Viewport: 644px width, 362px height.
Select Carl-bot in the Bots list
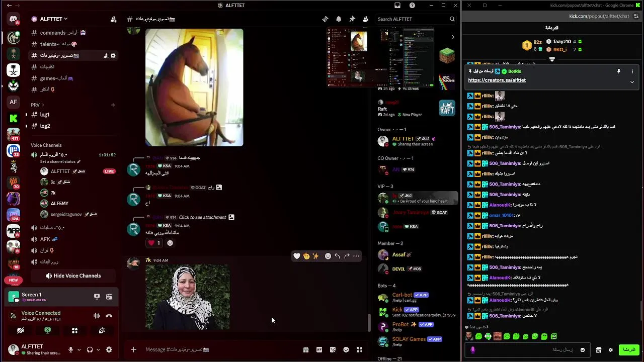click(x=417, y=297)
